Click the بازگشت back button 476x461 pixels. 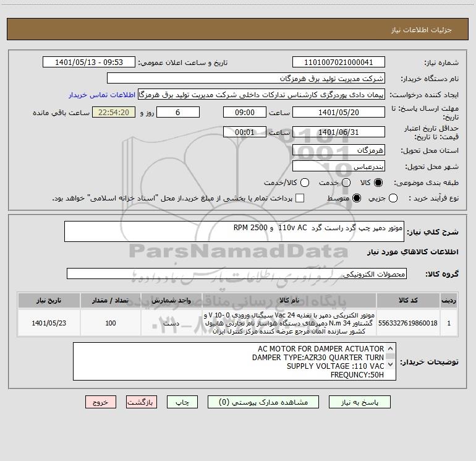tap(142, 402)
